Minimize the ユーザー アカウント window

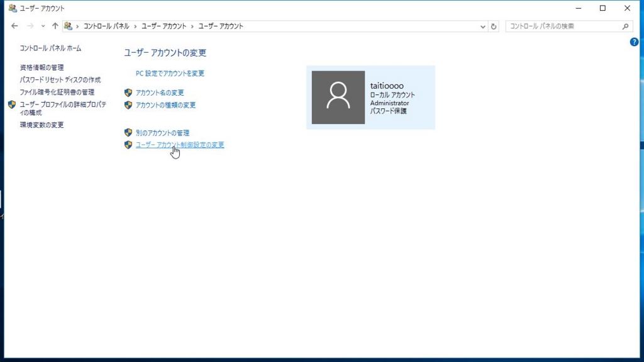(579, 8)
